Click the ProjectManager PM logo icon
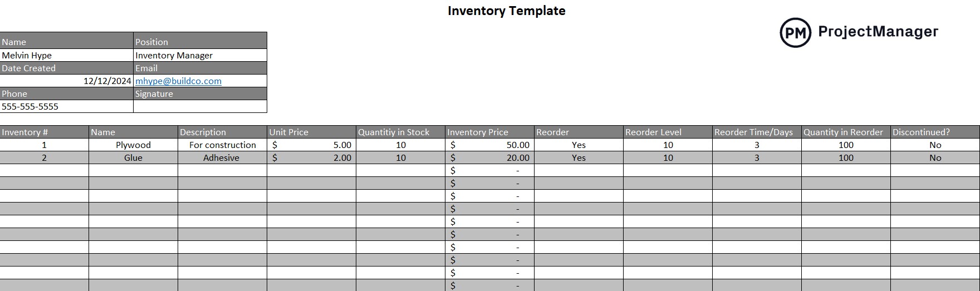Image resolution: width=980 pixels, height=291 pixels. pyautogui.click(x=795, y=32)
